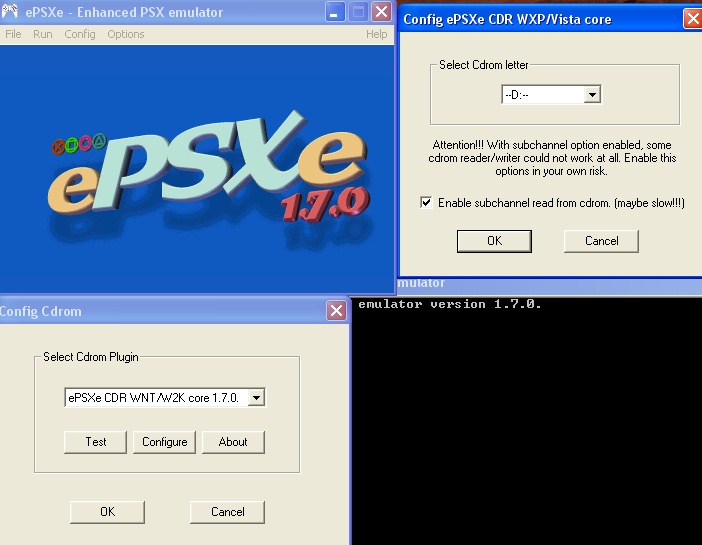Click the ePSXe gamepad title bar icon

(x=10, y=11)
